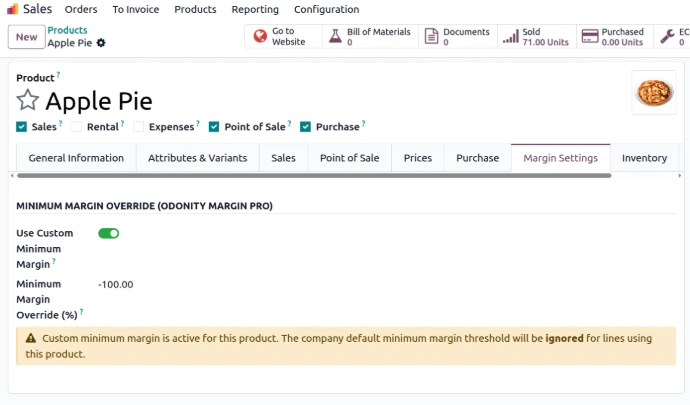This screenshot has width=690, height=405.
Task: Click the Go to Website globe icon
Action: (260, 37)
